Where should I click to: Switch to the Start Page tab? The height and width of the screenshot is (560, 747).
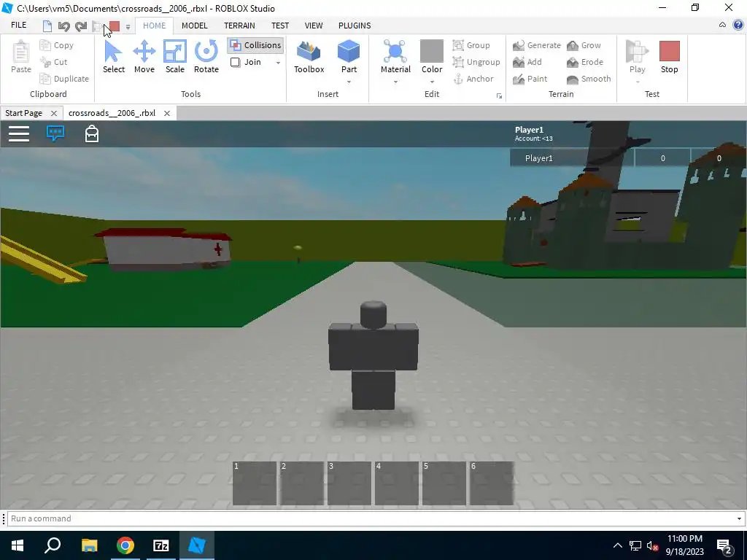coord(24,113)
